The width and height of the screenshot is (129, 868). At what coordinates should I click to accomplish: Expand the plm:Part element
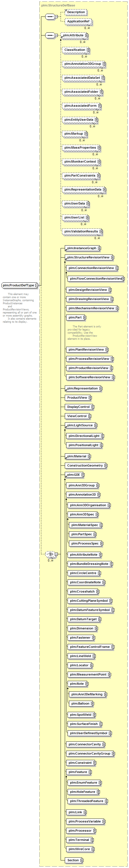click(x=85, y=317)
